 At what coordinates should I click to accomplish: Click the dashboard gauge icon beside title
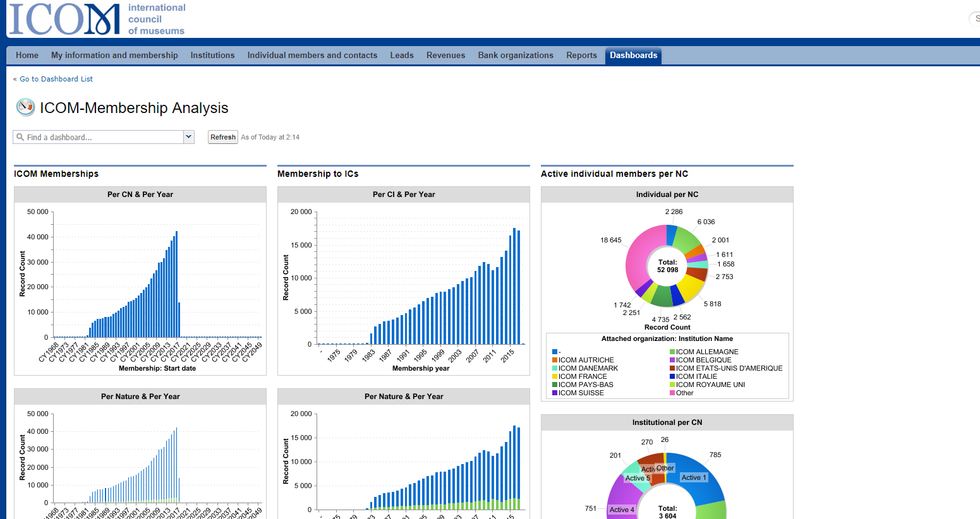pyautogui.click(x=25, y=107)
